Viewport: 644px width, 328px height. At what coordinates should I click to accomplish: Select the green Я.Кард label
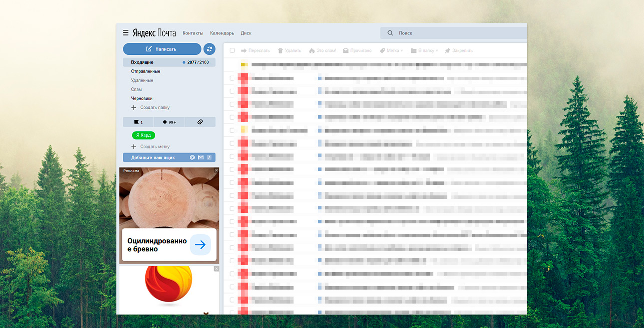click(143, 135)
